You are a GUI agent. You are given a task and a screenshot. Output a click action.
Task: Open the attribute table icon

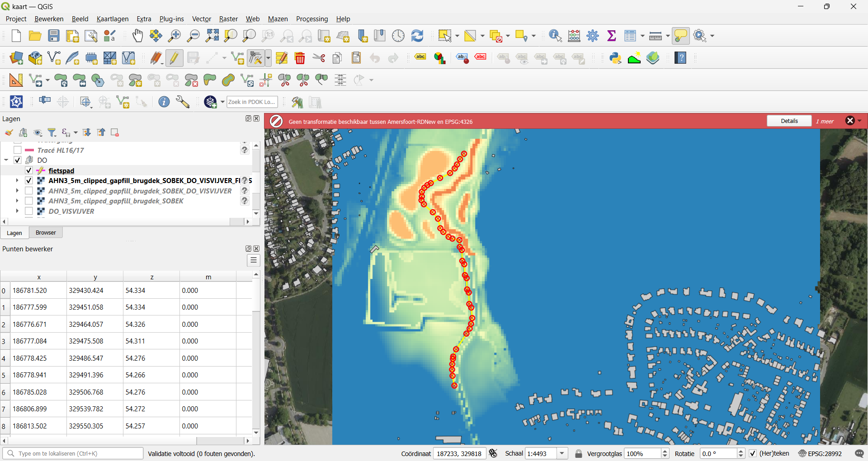click(630, 36)
